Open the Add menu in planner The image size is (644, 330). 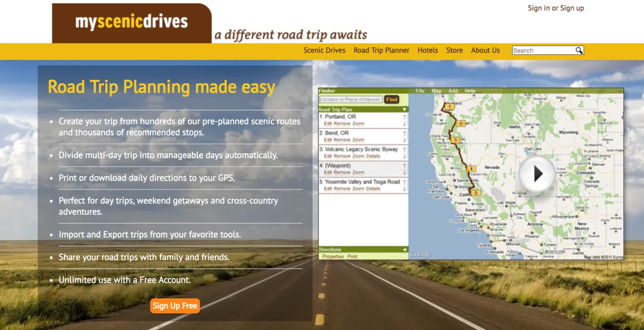(x=453, y=91)
